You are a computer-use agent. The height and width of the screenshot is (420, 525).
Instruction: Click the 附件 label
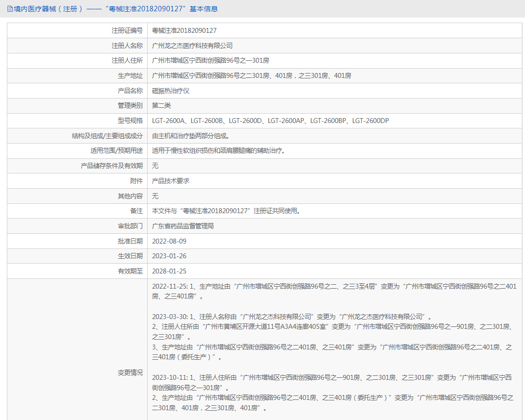(x=136, y=181)
